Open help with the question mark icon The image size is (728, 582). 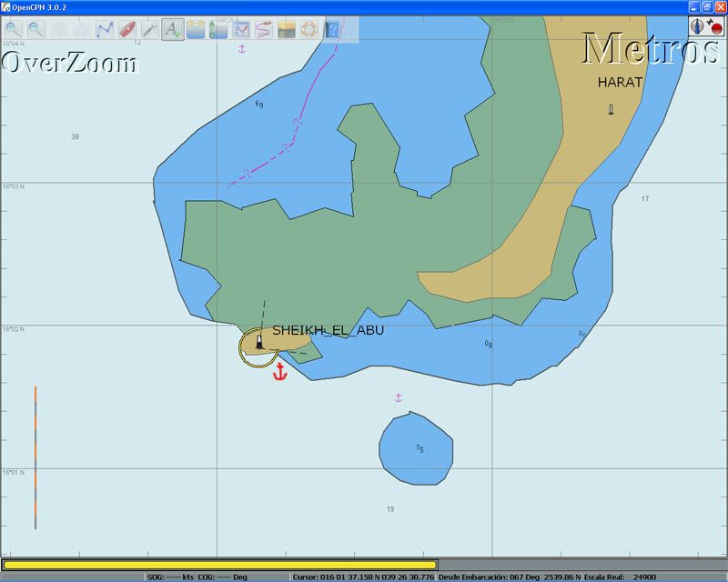(332, 30)
